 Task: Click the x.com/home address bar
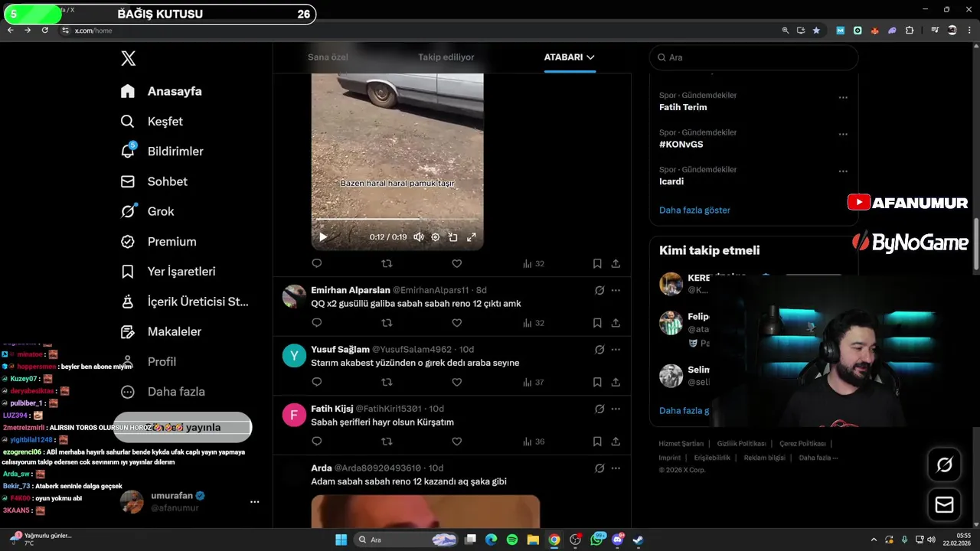pos(93,31)
